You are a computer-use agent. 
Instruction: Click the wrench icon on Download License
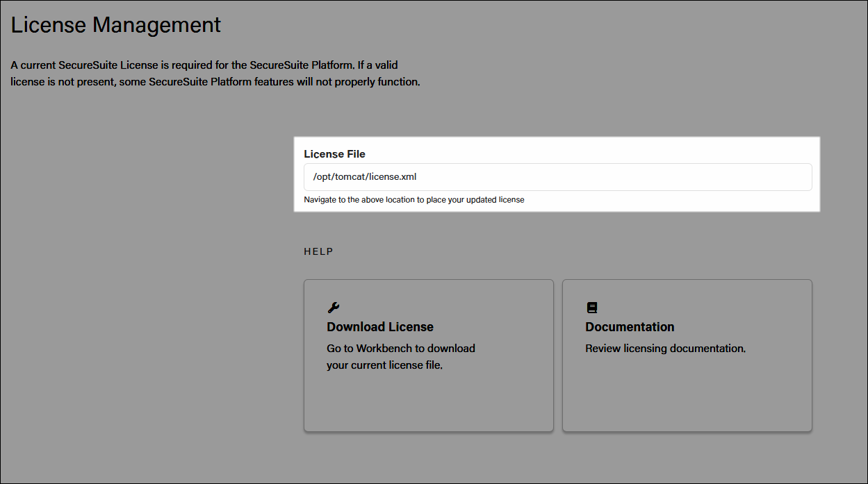point(333,308)
